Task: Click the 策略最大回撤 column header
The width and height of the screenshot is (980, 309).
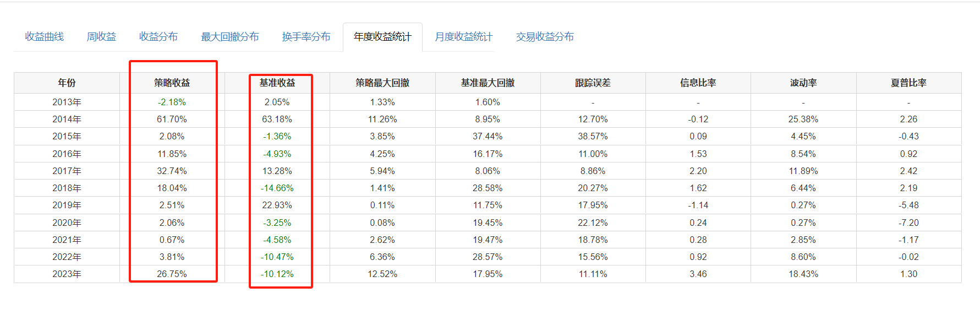Action: pyautogui.click(x=382, y=83)
